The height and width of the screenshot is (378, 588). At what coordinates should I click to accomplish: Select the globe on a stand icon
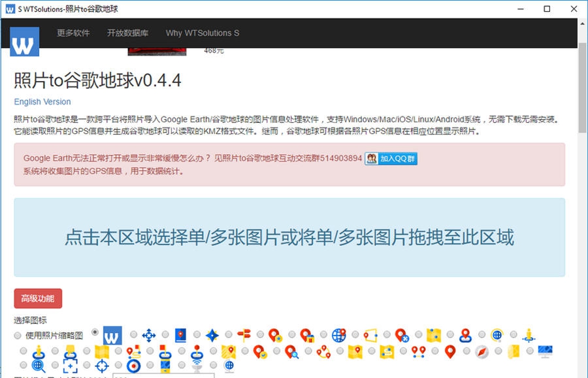point(230,365)
